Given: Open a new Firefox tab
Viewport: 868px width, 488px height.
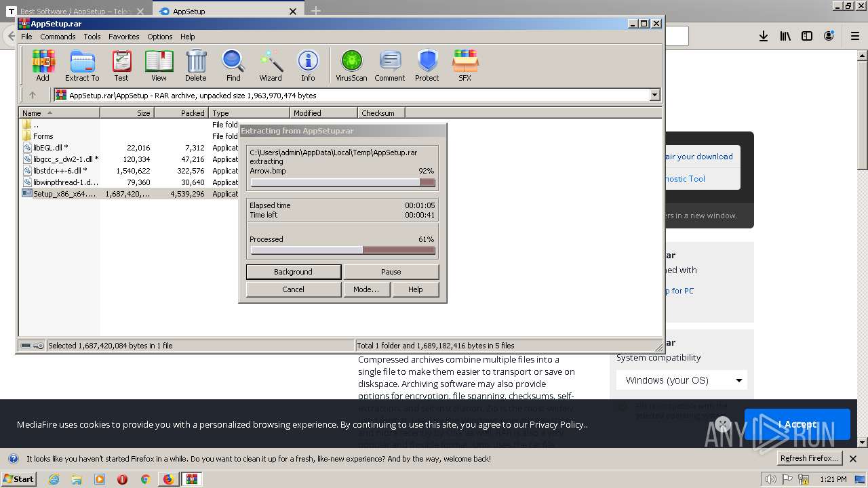Looking at the screenshot, I should (316, 11).
